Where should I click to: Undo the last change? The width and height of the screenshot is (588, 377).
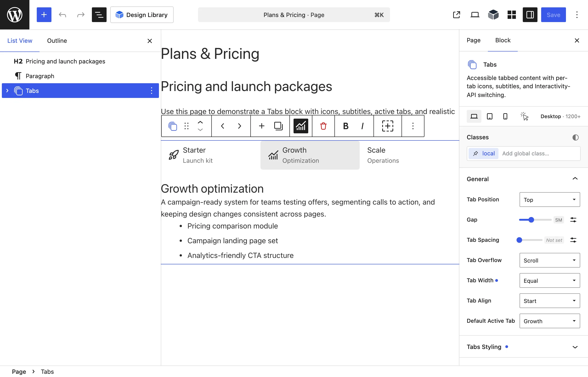pos(62,15)
